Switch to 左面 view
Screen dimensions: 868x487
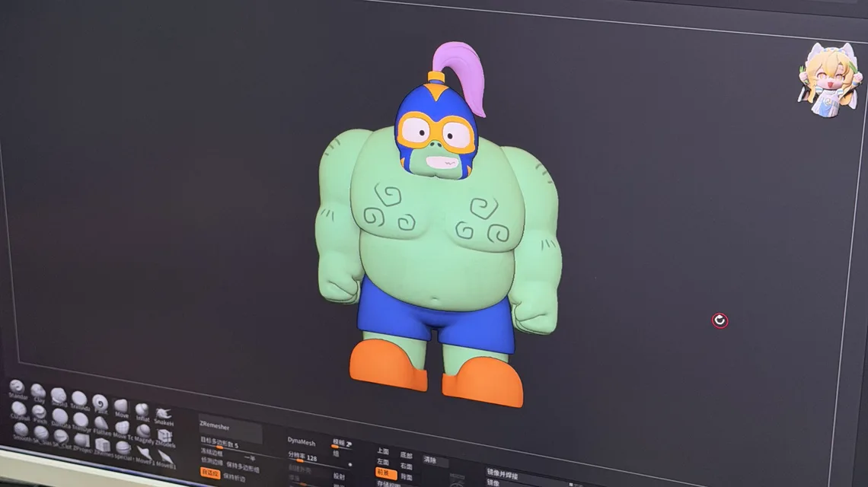point(383,462)
